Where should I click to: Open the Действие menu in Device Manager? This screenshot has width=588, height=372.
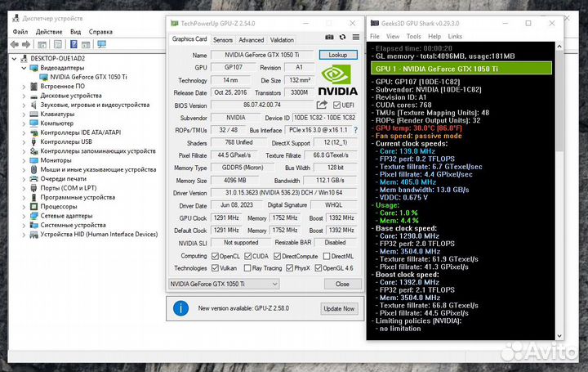click(49, 32)
